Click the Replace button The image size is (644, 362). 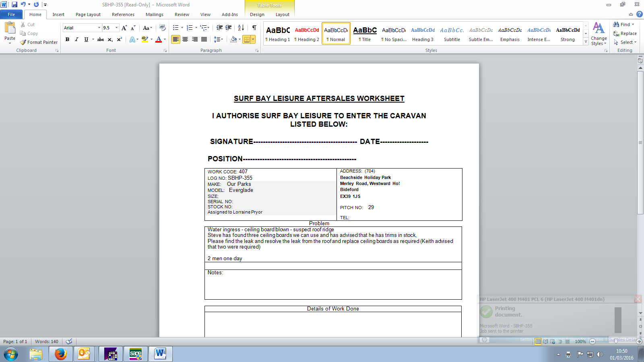pyautogui.click(x=625, y=33)
